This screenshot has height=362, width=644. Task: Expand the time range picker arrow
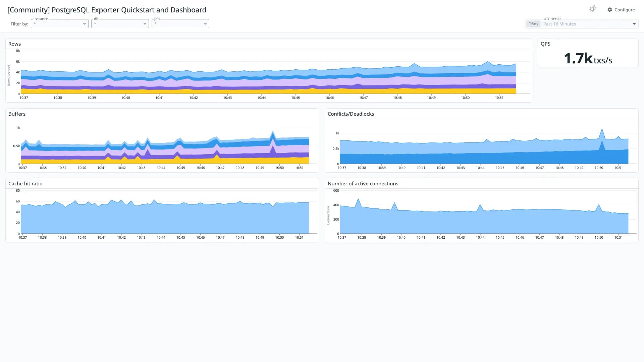634,24
